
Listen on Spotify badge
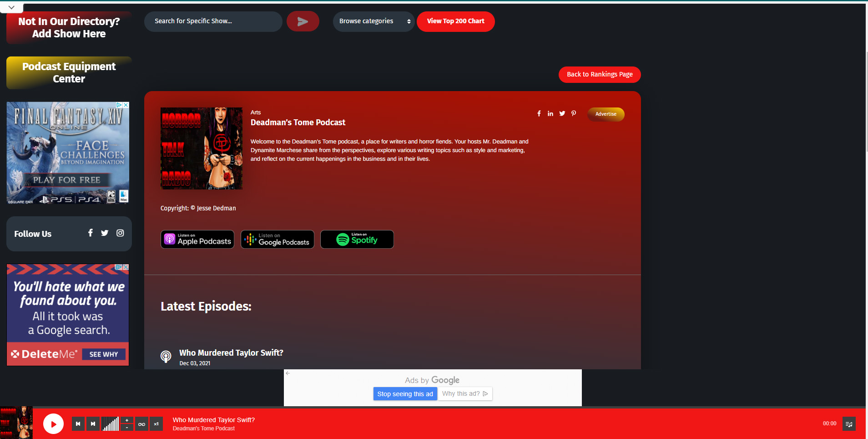[357, 240]
